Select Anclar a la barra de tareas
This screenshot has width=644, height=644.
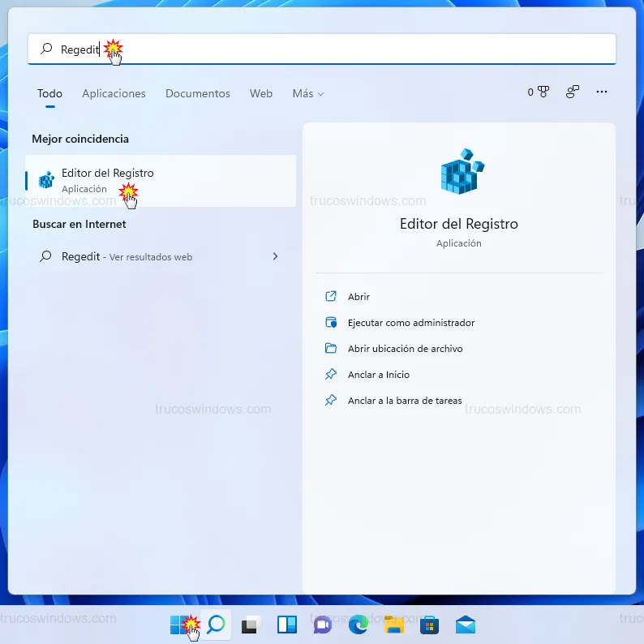tap(404, 401)
